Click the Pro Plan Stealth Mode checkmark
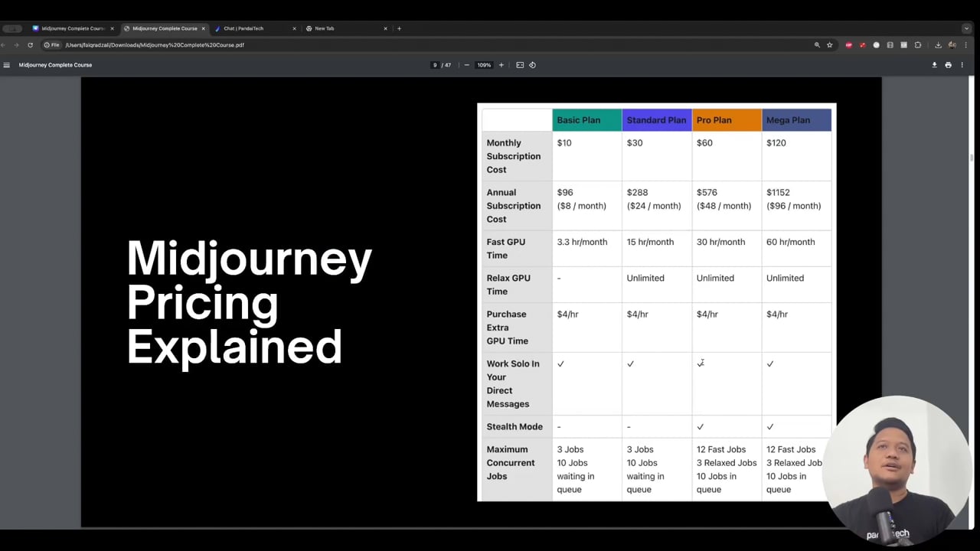The height and width of the screenshot is (551, 980). [700, 427]
